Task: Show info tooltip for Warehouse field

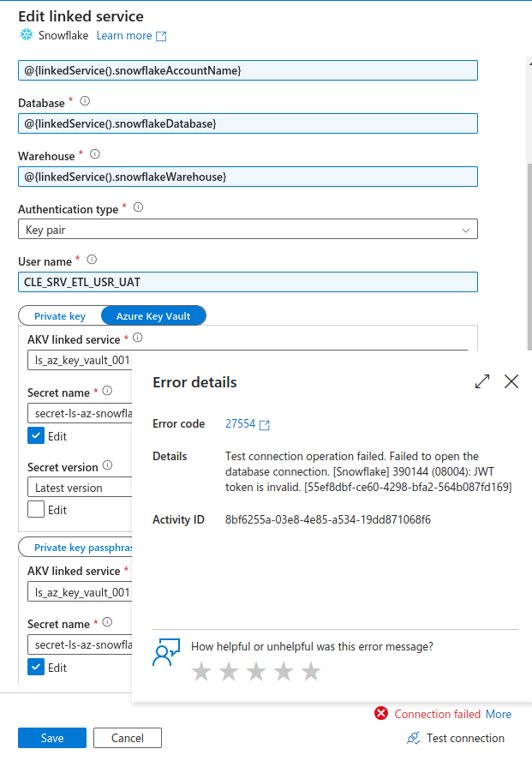Action: (x=95, y=154)
